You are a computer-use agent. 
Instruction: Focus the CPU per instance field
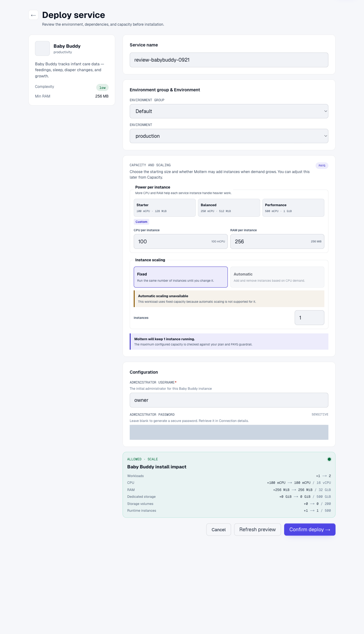pos(181,241)
